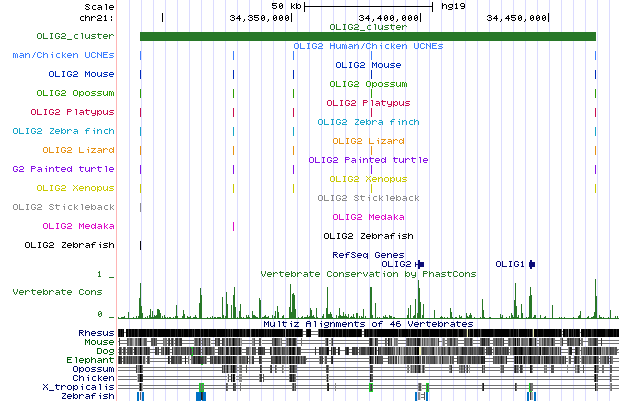Viewport: 620px width, 401px height.
Task: Click the OLIG1 gene block in RefSeq Genes
Action: pyautogui.click(x=532, y=264)
